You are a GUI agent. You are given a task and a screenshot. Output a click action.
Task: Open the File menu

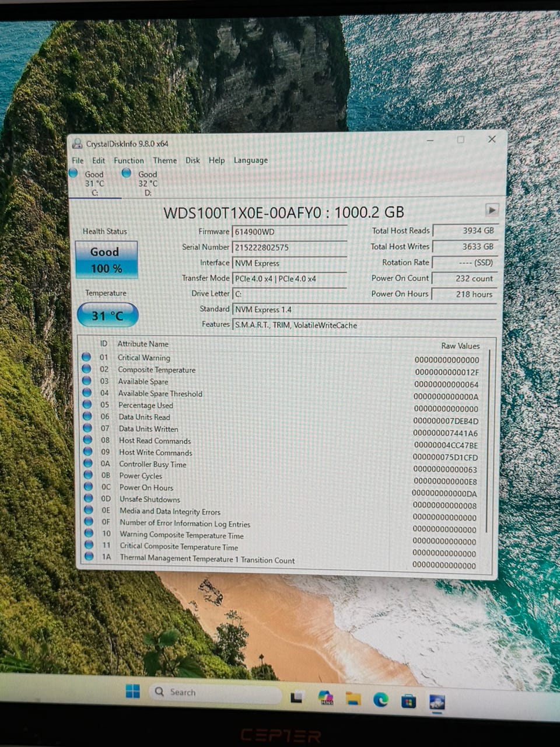pos(78,160)
